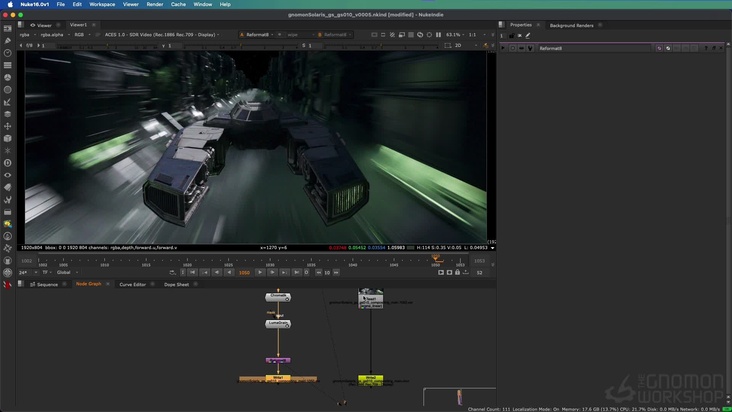This screenshot has height=412, width=732.
Task: Switch to the Curve Editor tab
Action: pos(133,284)
